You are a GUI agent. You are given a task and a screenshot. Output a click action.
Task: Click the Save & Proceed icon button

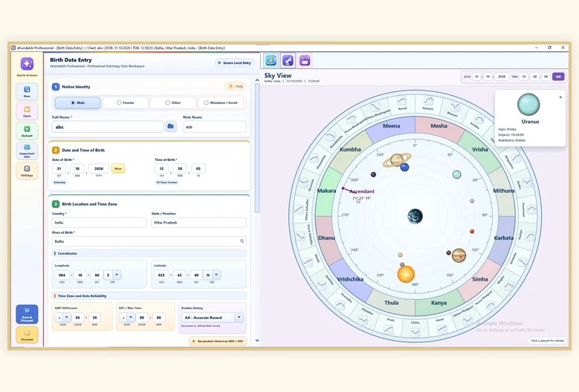coord(27,314)
